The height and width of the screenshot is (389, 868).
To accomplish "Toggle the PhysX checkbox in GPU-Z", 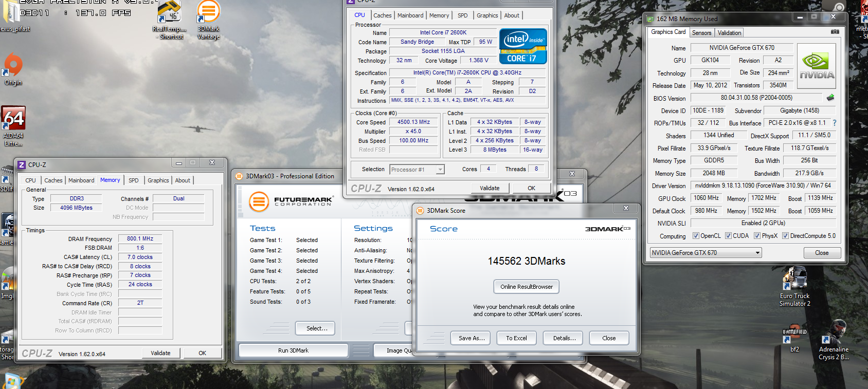I will [757, 236].
